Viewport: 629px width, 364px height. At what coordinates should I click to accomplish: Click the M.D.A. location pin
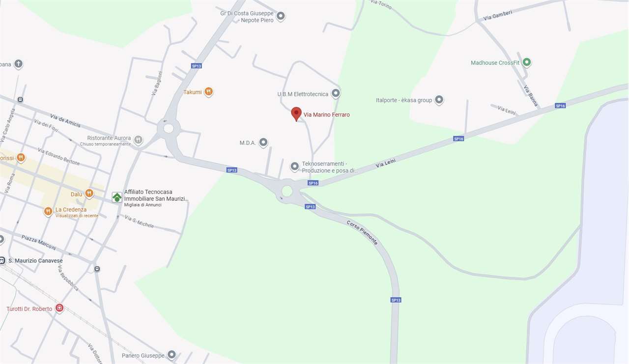(x=263, y=142)
